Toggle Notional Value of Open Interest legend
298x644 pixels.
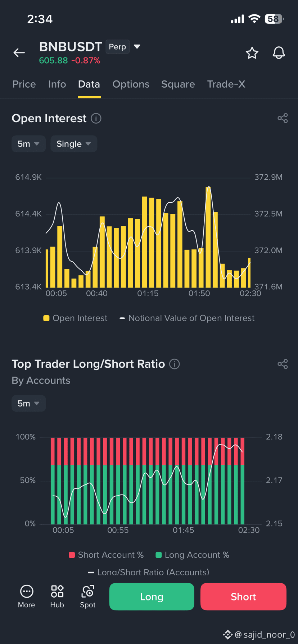pos(187,318)
